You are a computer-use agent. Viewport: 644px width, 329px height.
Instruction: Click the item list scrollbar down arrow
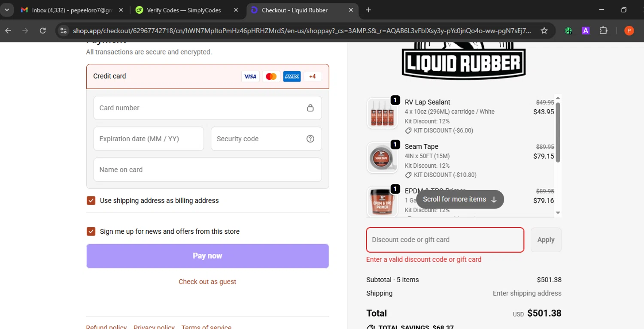coord(558,213)
